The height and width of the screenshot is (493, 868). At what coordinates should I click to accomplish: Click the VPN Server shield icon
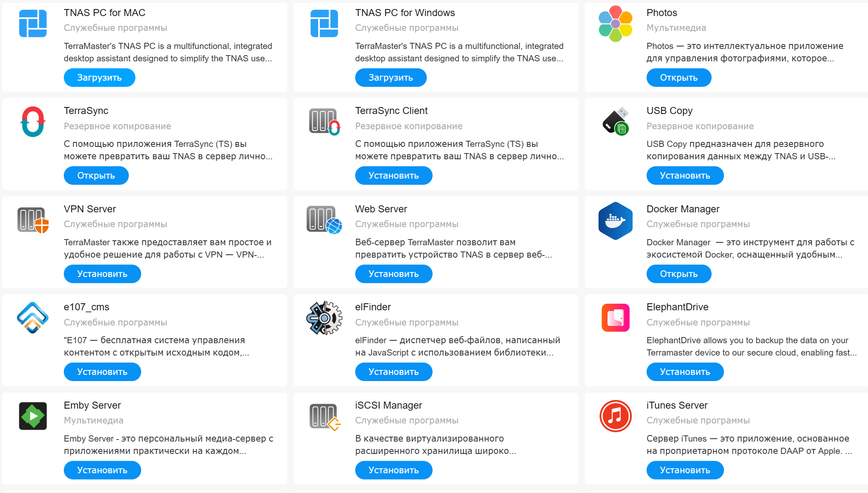[x=33, y=220]
